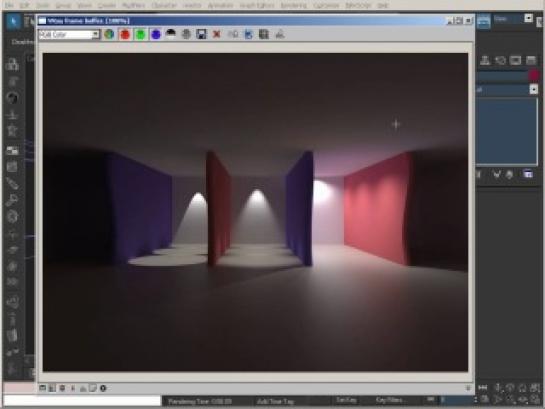Switch to monochrome mode half-circle icon

pos(171,34)
